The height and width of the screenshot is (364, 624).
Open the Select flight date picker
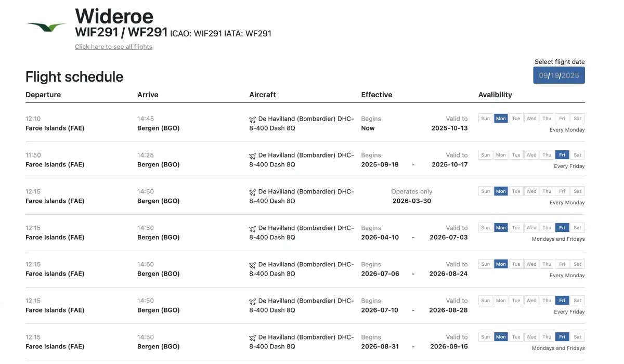[x=559, y=75]
